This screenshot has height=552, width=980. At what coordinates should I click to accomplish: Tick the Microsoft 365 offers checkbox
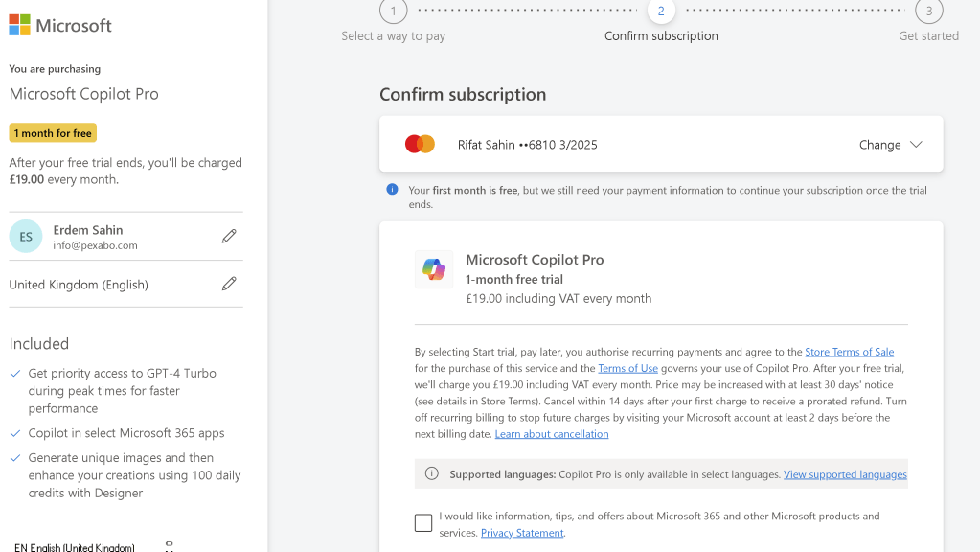click(423, 522)
